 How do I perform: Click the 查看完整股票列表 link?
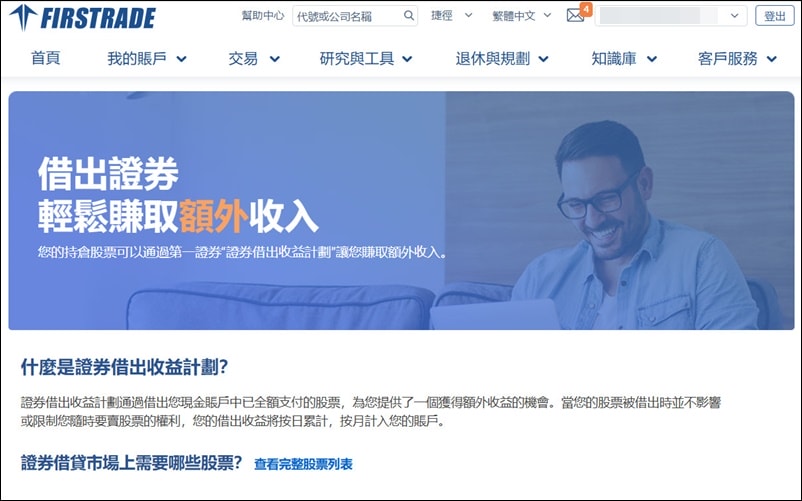click(303, 464)
